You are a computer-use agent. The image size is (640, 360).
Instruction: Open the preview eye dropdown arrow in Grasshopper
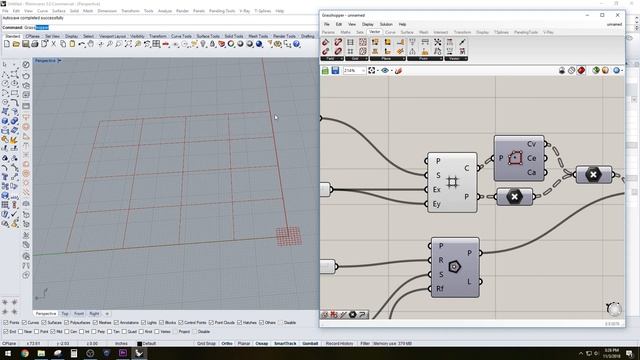tap(392, 71)
